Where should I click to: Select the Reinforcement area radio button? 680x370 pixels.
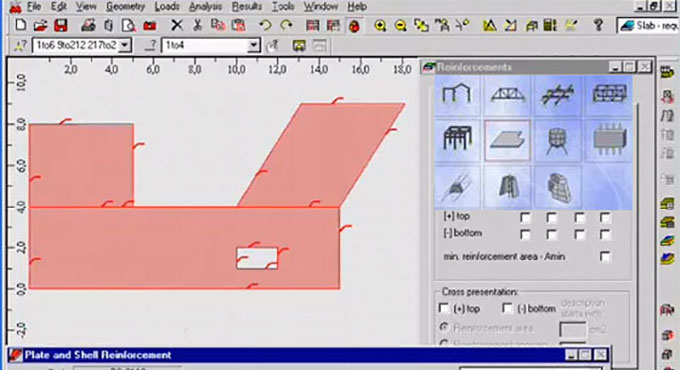[444, 327]
